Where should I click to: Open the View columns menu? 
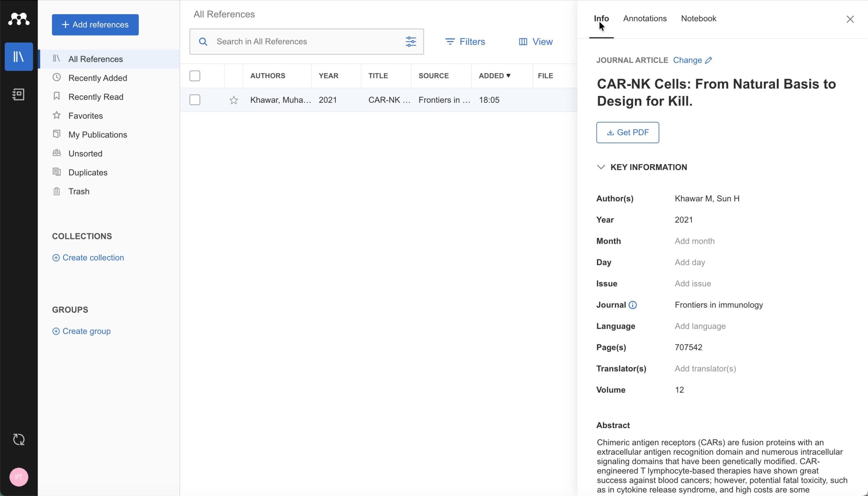(x=535, y=42)
